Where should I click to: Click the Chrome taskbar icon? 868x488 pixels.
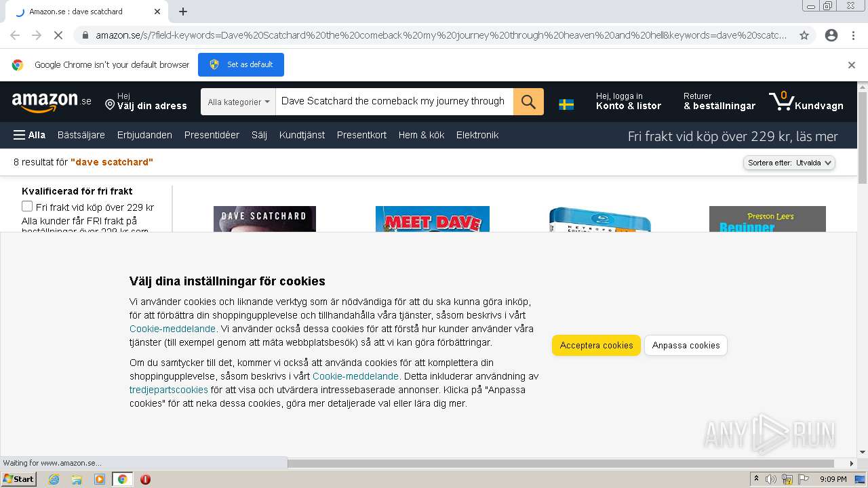point(122,479)
